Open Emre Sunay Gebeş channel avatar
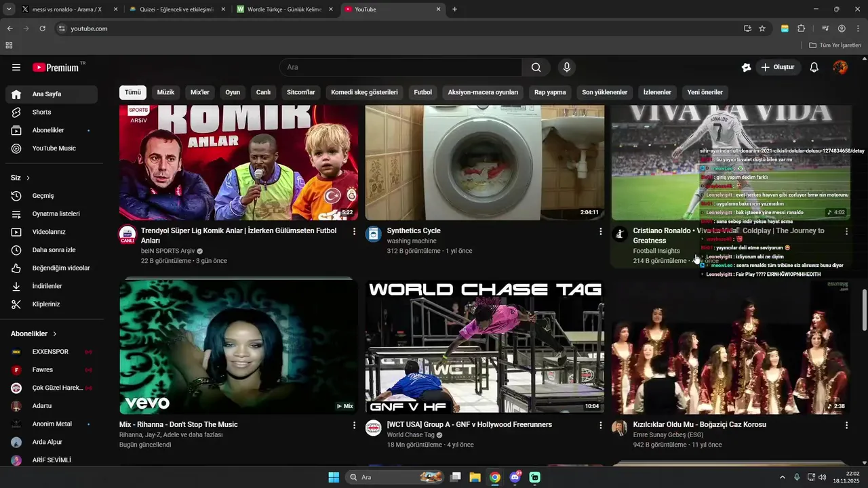This screenshot has height=488, width=868. (620, 428)
